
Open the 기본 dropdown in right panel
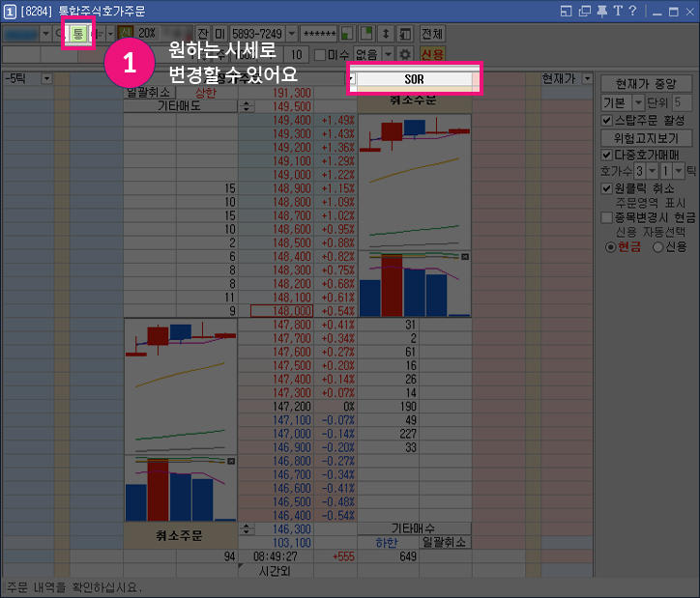point(637,102)
